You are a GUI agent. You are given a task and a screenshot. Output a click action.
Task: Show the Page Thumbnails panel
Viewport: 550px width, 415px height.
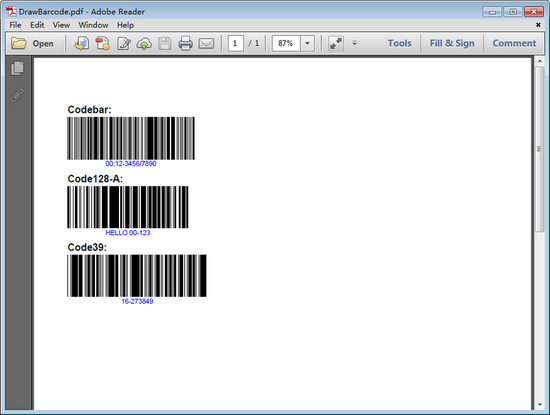[17, 68]
